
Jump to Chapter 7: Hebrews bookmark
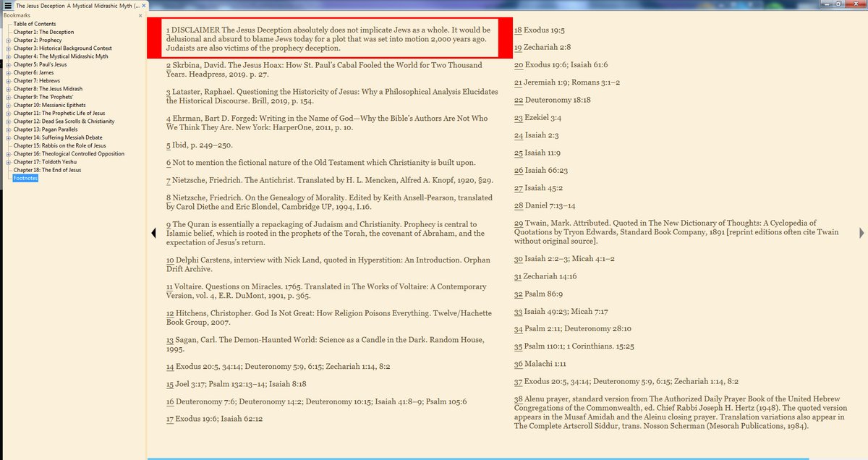click(x=35, y=80)
